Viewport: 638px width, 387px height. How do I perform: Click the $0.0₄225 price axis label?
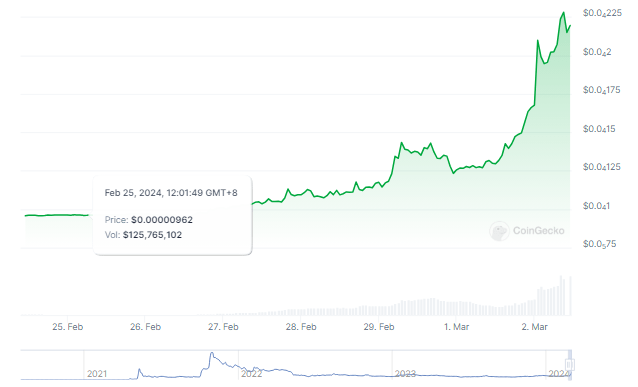pos(602,13)
